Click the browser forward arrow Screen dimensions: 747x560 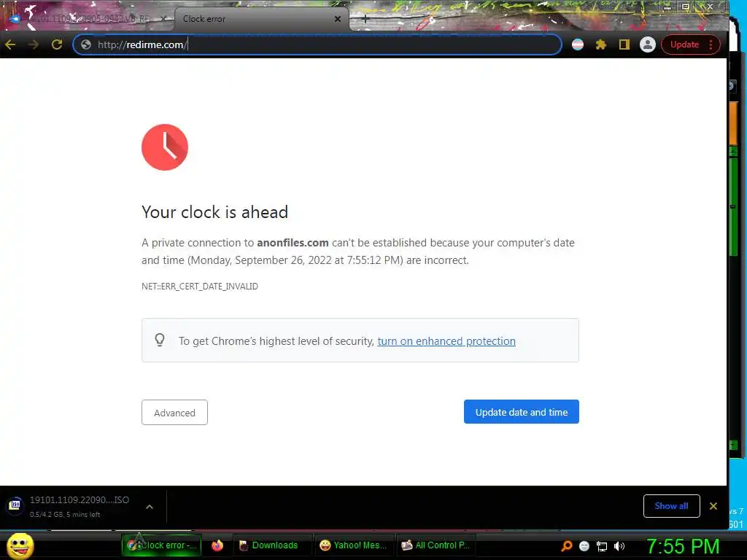(x=34, y=44)
